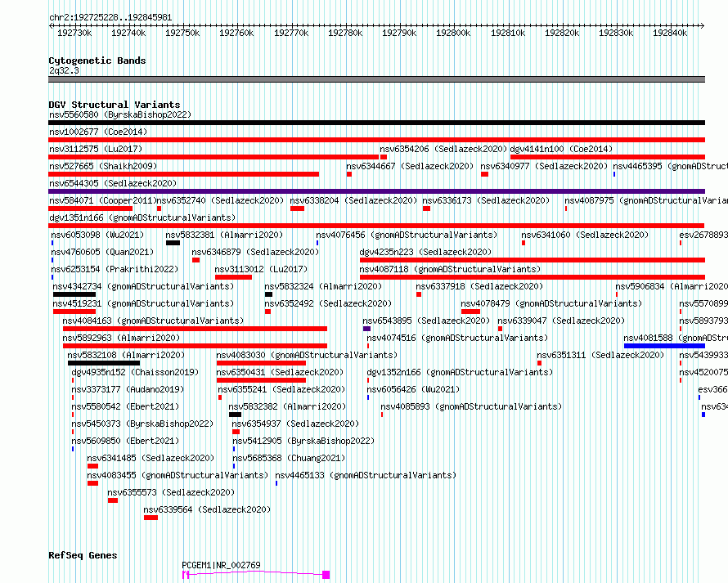The height and width of the screenshot is (583, 728).
Task: Click the nsv1002677 (Coe2014) label
Action: [98, 132]
